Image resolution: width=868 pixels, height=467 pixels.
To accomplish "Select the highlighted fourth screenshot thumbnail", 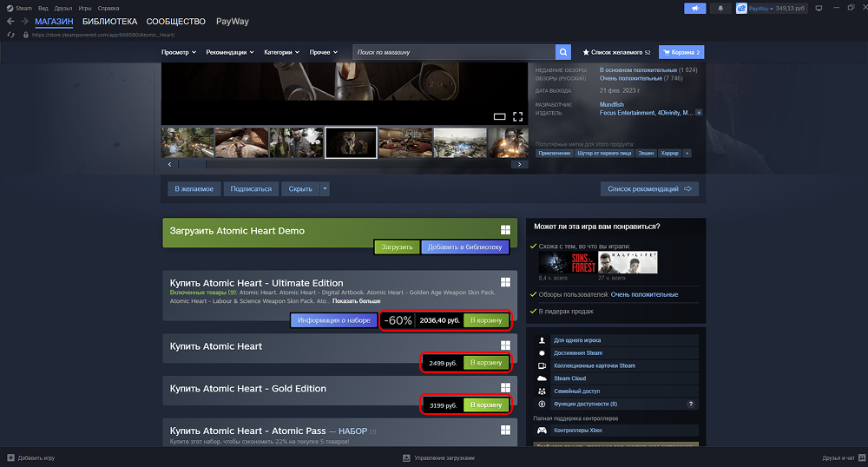I will (x=351, y=142).
